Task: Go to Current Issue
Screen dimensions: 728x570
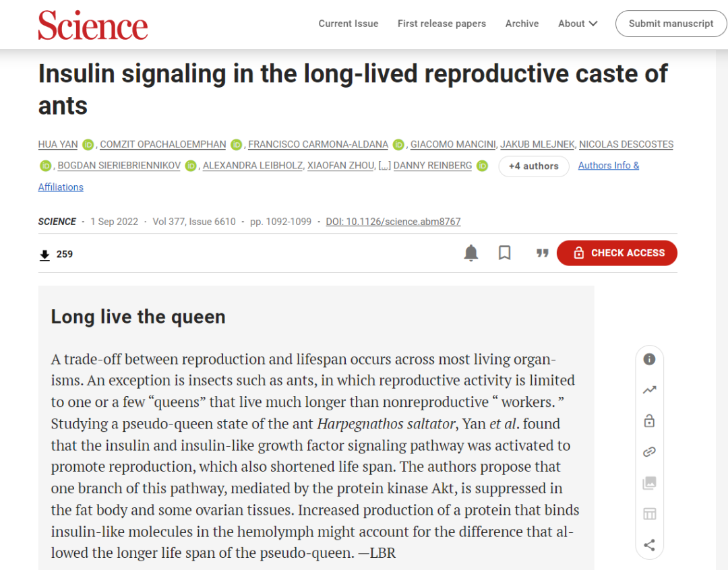Action: click(348, 24)
